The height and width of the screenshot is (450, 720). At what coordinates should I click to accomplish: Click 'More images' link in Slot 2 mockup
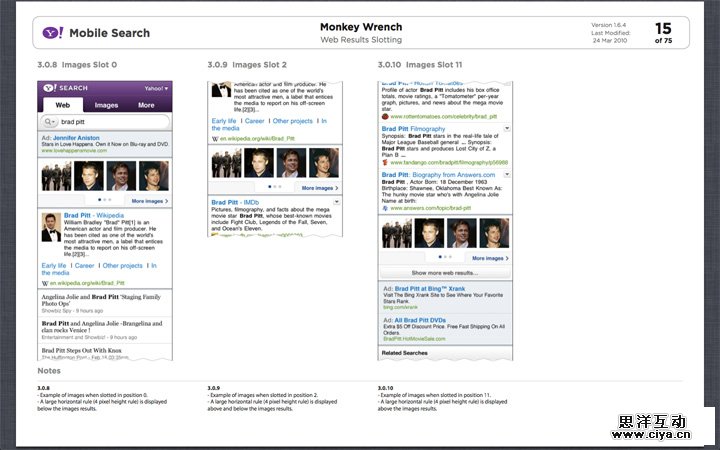pyautogui.click(x=320, y=188)
